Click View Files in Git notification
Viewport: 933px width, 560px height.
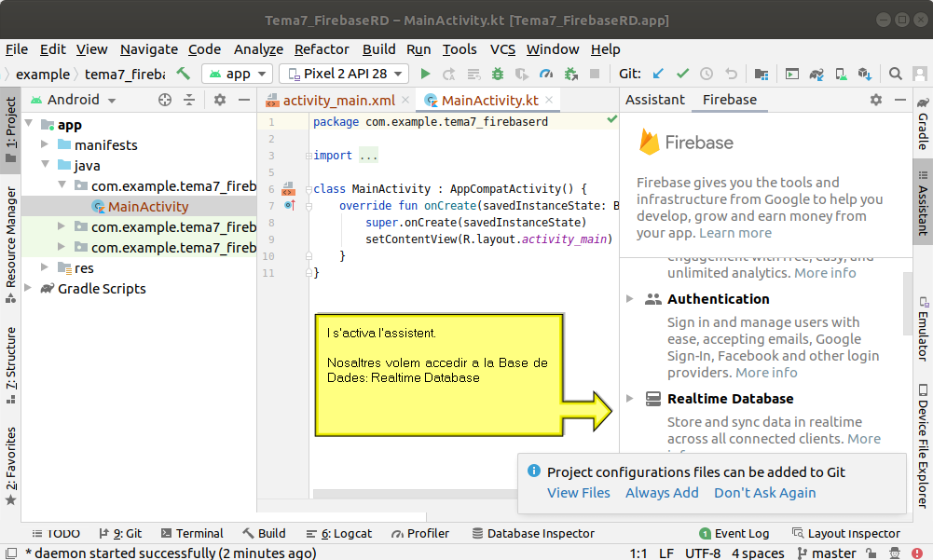579,493
